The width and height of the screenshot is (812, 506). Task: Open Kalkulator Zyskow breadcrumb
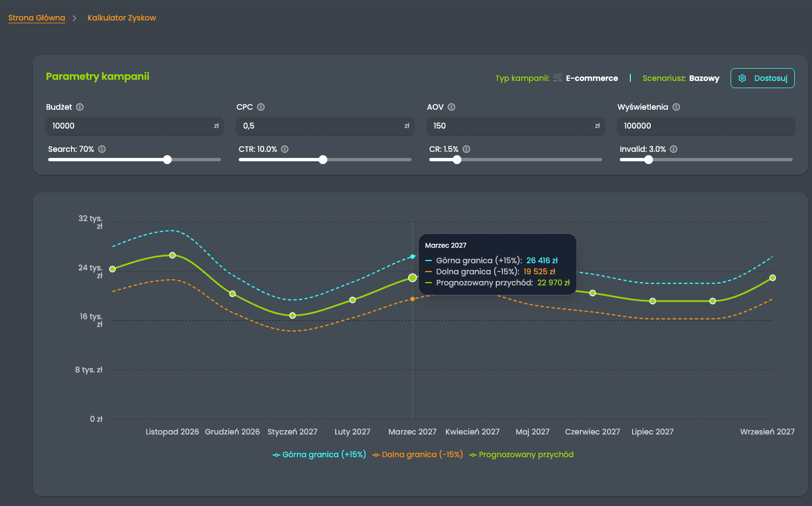coord(122,18)
